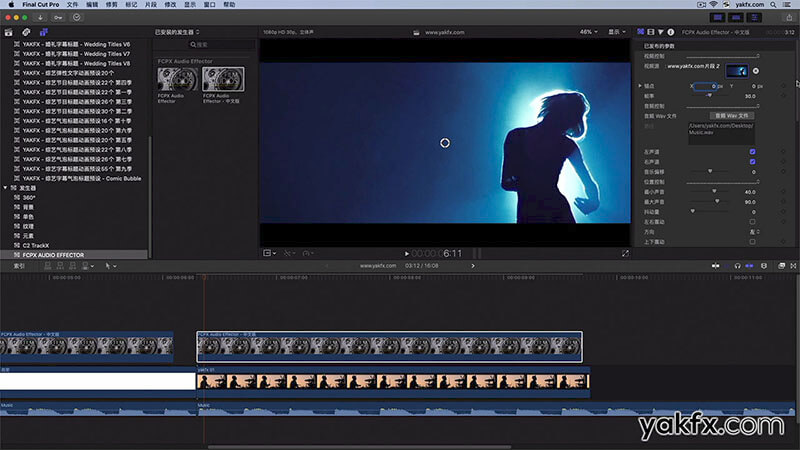Show the titles and generators sidebar icon
800x450 pixels.
click(x=44, y=32)
